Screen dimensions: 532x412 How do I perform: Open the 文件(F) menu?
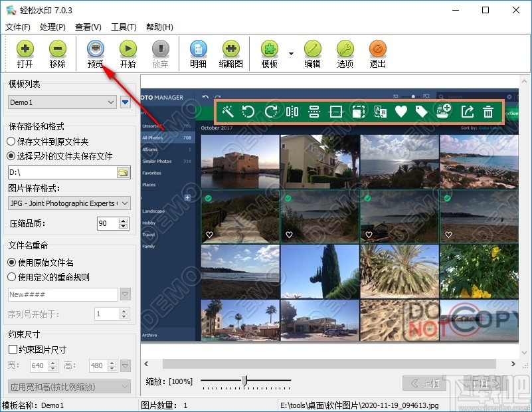click(x=18, y=27)
